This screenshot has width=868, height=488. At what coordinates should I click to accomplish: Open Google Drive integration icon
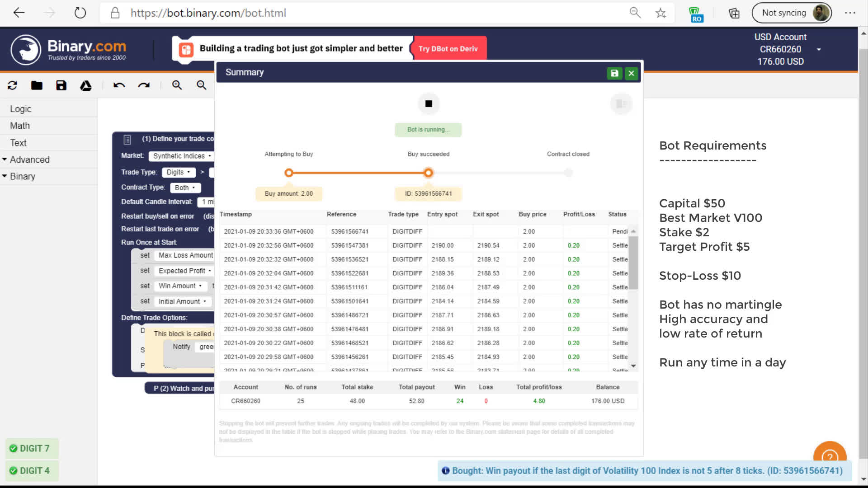tap(86, 85)
